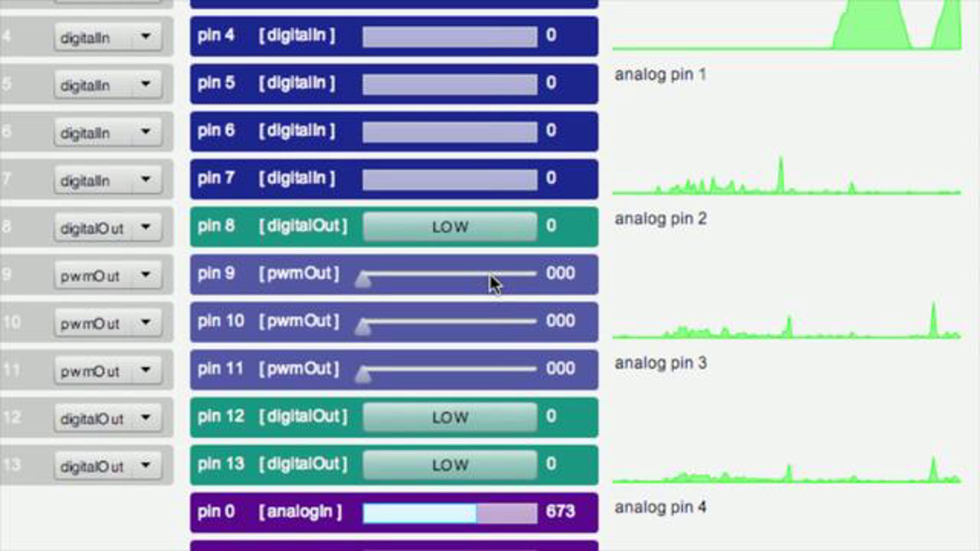
Task: Open pin 13 digitalOut mode dropdown
Action: tap(108, 466)
